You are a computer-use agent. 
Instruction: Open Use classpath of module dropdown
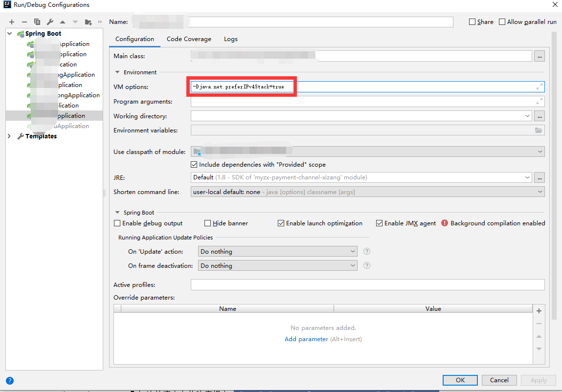(x=540, y=152)
